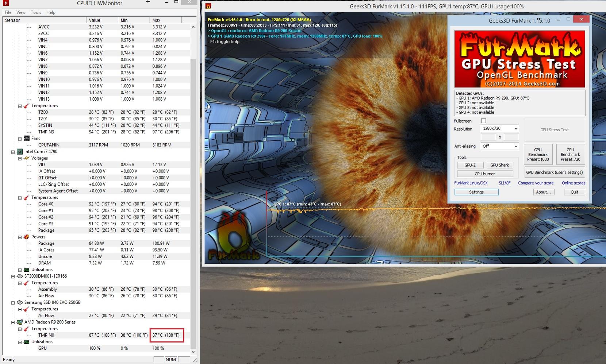
Task: Select the Air Flow row under Samsung SSD
Action: 96,316
